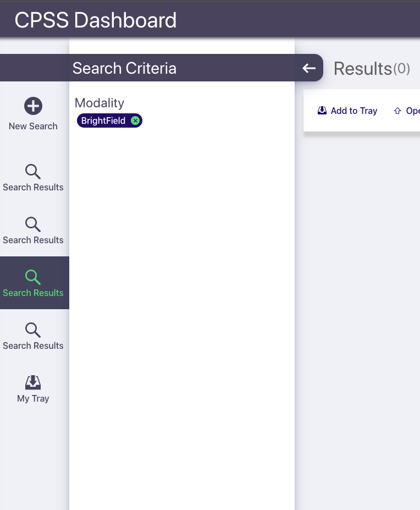420x510 pixels.
Task: Select the BrightField modality chip
Action: [103, 121]
